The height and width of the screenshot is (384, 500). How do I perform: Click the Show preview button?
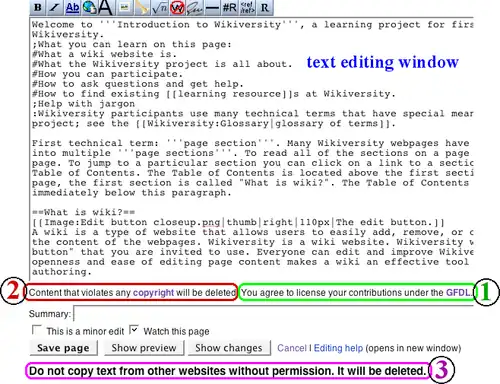(144, 348)
